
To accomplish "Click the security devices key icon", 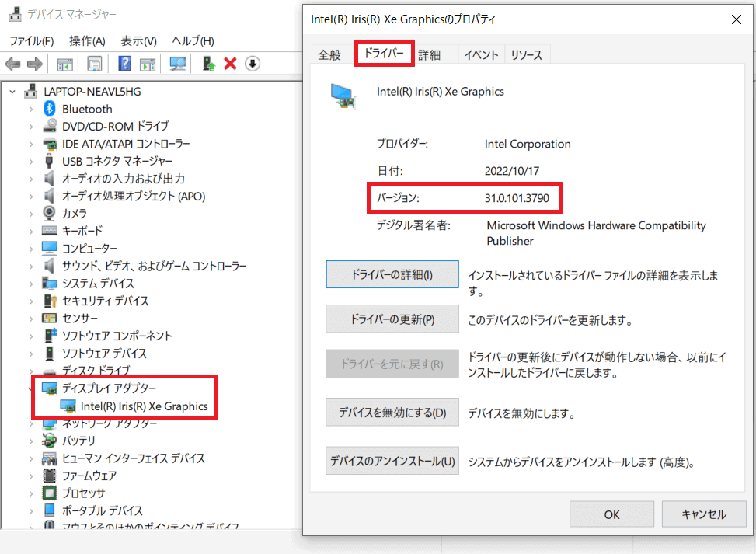I will pyautogui.click(x=51, y=301).
